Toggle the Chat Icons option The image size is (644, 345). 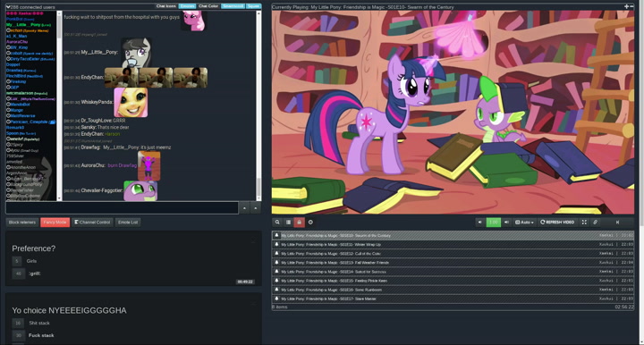pyautogui.click(x=166, y=6)
